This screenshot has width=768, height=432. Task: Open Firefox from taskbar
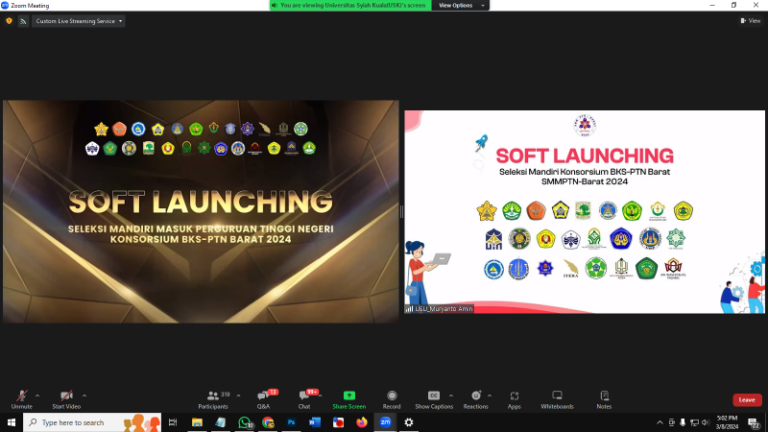tap(361, 422)
